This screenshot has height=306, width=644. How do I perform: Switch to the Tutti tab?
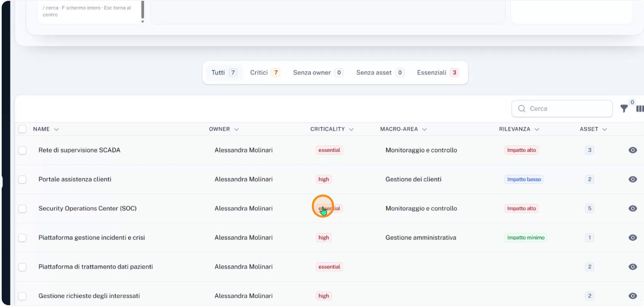click(224, 73)
